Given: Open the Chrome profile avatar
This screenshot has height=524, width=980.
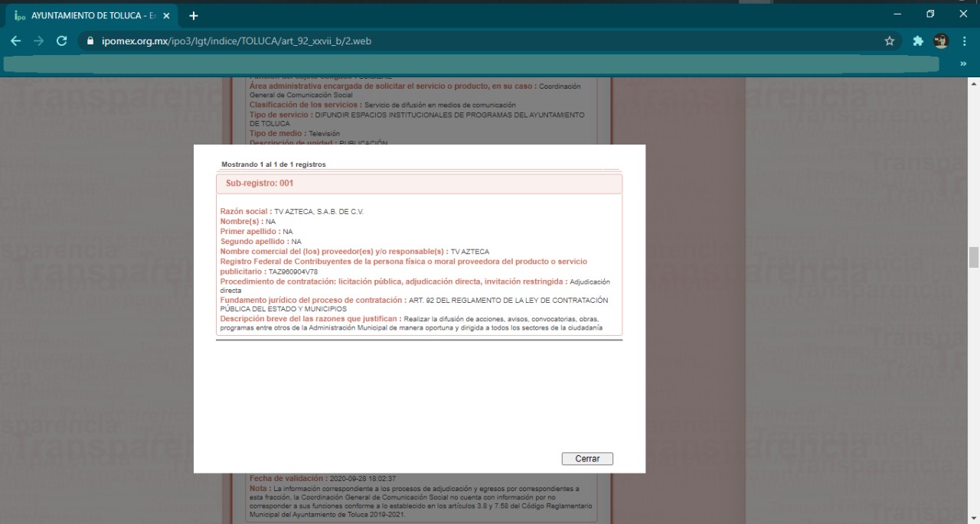Looking at the screenshot, I should (x=941, y=41).
